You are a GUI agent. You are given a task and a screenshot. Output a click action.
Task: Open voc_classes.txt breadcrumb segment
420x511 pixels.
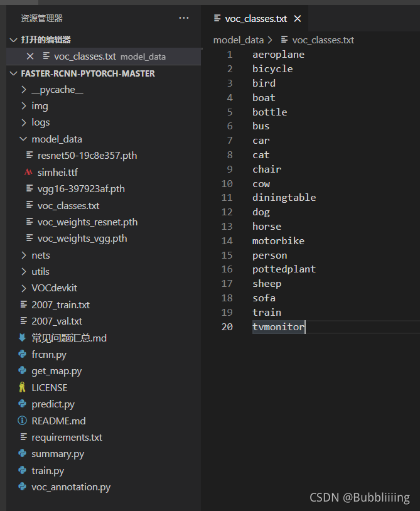coord(323,40)
